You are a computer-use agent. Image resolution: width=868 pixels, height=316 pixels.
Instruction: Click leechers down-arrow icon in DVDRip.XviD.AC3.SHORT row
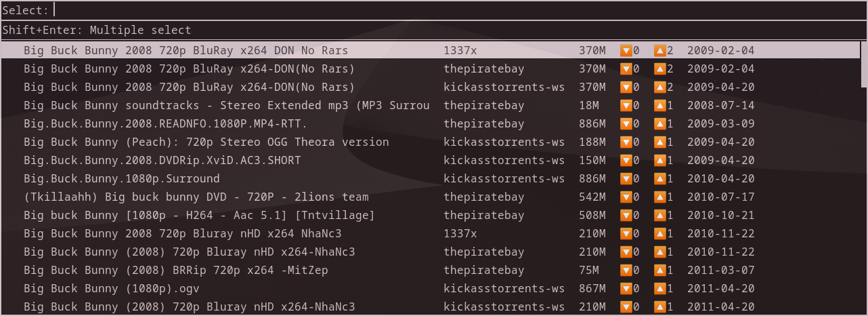click(x=626, y=160)
